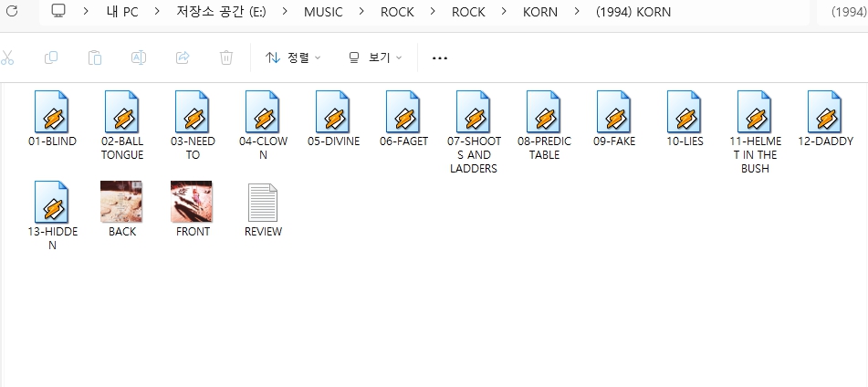This screenshot has width=868, height=387.
Task: Click the paste clipboard toolbar icon
Action: (x=95, y=58)
